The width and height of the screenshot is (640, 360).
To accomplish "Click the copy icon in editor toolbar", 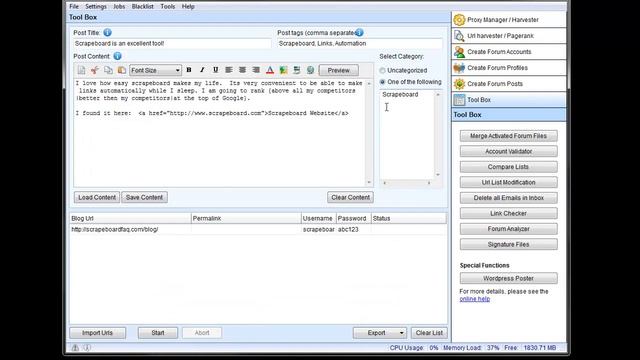I will 108,70.
